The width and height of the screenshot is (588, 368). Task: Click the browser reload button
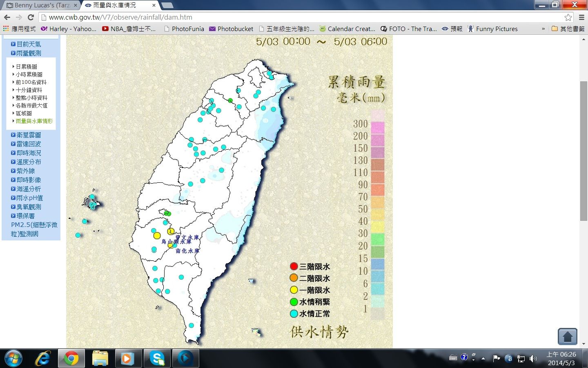pyautogui.click(x=31, y=17)
